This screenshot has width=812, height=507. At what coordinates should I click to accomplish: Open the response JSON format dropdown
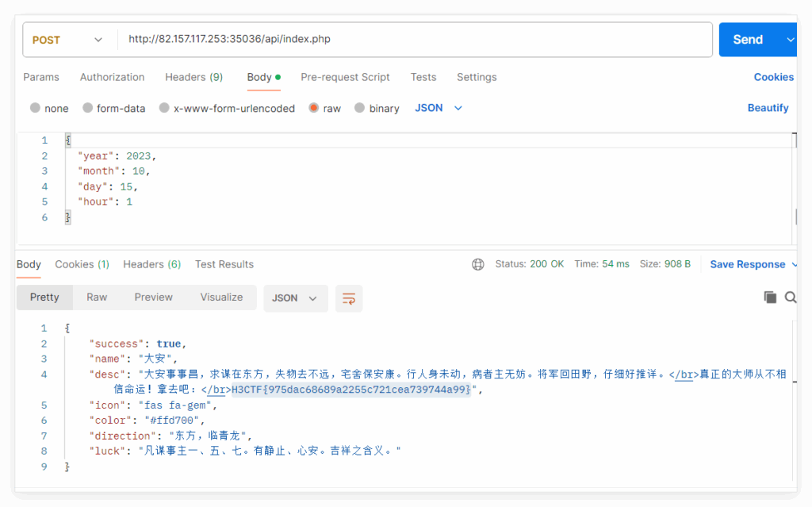click(294, 298)
